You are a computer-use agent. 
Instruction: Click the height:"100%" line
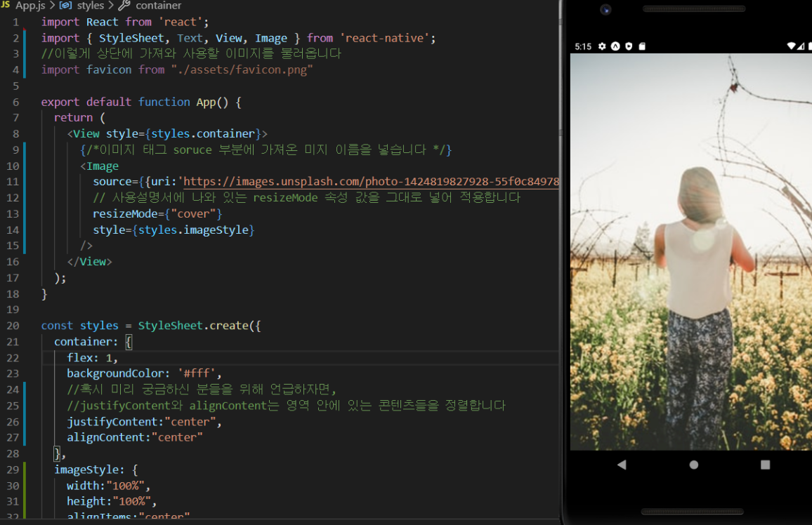click(x=112, y=501)
